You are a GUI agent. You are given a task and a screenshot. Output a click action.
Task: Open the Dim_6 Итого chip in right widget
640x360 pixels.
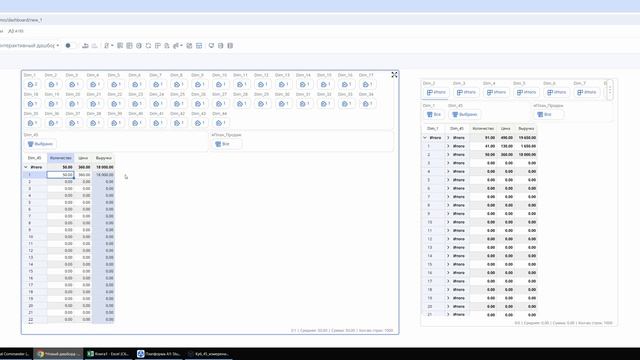click(x=556, y=92)
